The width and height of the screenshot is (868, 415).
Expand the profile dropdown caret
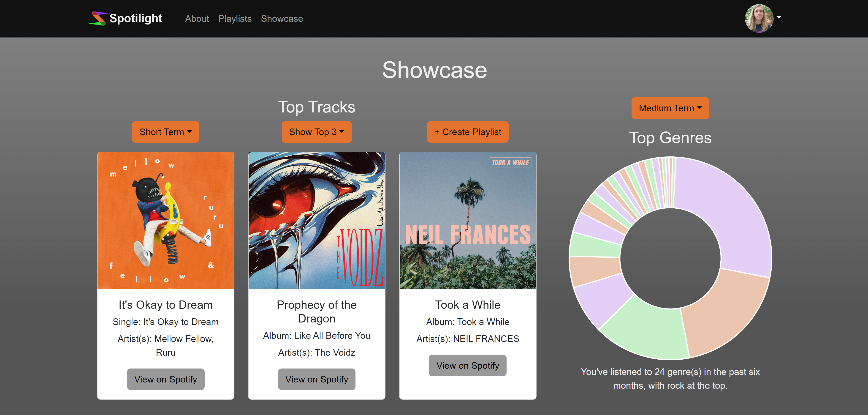pos(778,17)
